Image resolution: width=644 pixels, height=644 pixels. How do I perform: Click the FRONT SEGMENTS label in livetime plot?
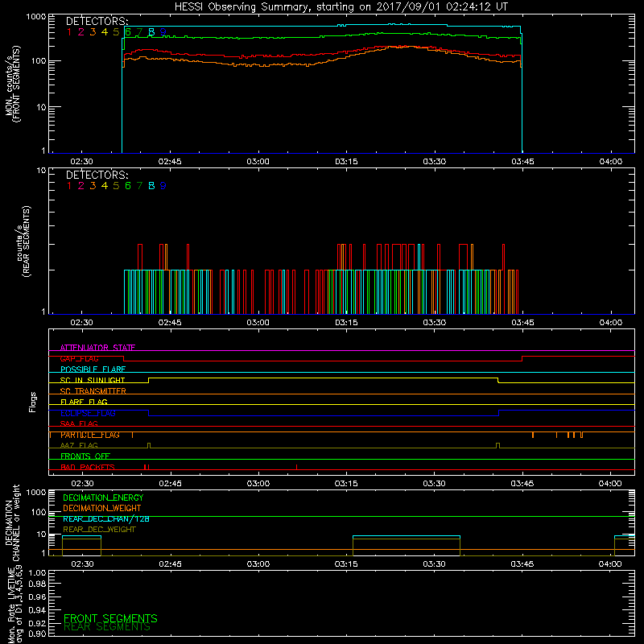pyautogui.click(x=110, y=618)
